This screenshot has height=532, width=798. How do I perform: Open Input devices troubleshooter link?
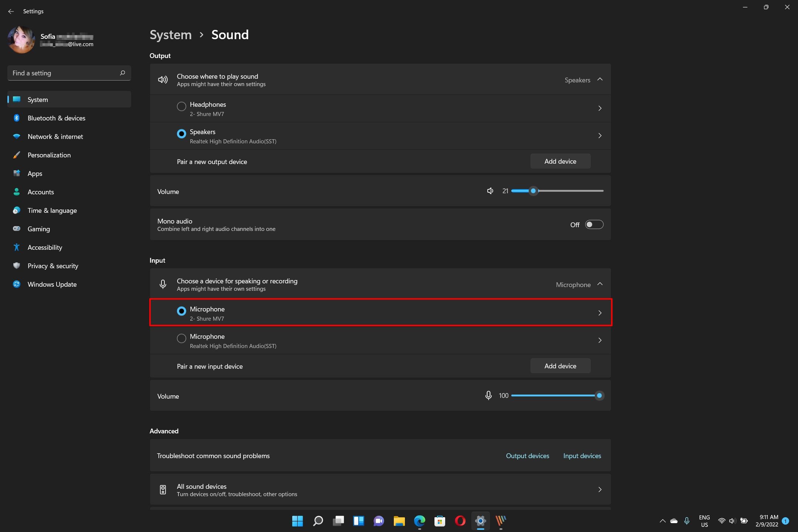(x=582, y=456)
